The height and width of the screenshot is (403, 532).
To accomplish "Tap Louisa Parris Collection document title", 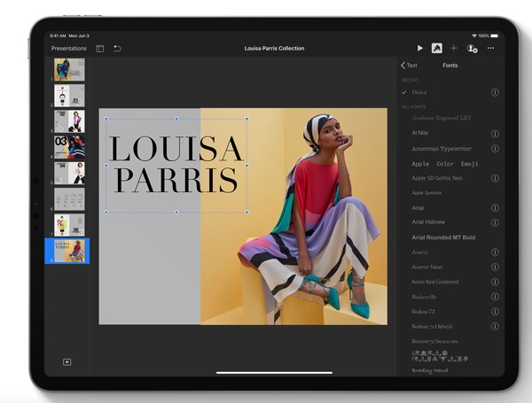I will 274,48.
